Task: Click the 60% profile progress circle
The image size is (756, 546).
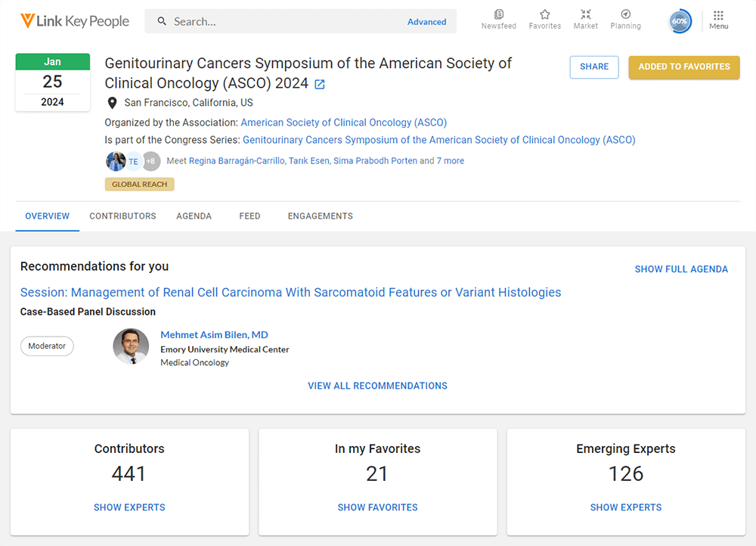Action: pos(680,21)
